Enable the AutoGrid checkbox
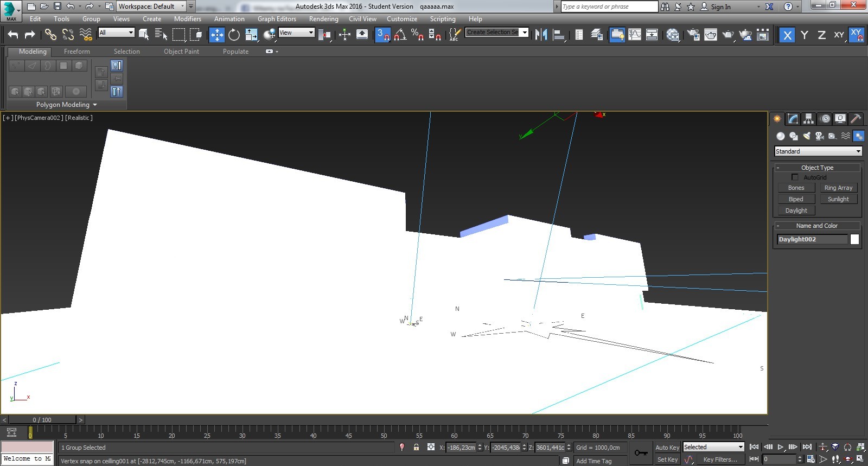The height and width of the screenshot is (466, 868). pyautogui.click(x=795, y=177)
